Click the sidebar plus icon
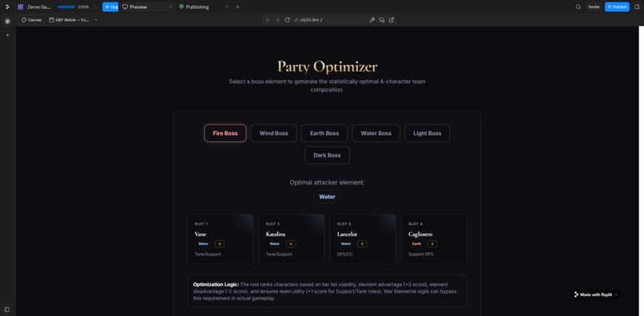 click(7, 35)
